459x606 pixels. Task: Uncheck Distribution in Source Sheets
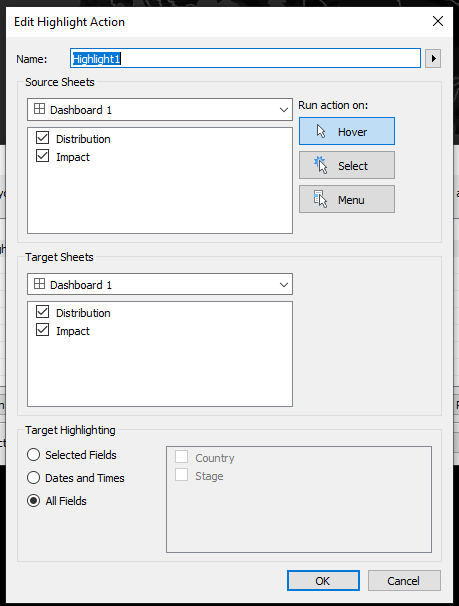point(42,138)
